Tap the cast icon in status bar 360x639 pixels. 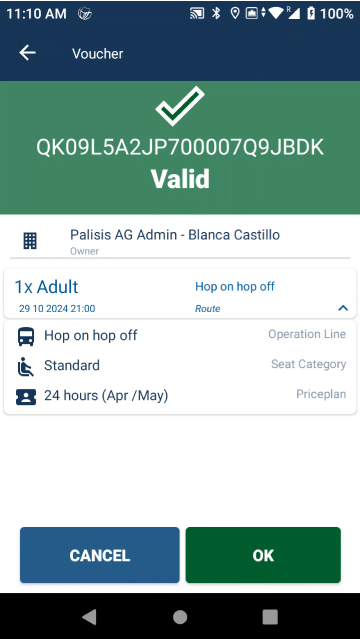[x=197, y=13]
